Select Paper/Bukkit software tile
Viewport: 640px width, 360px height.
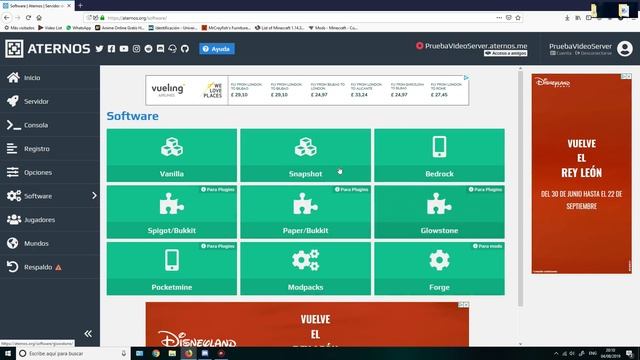click(x=305, y=212)
